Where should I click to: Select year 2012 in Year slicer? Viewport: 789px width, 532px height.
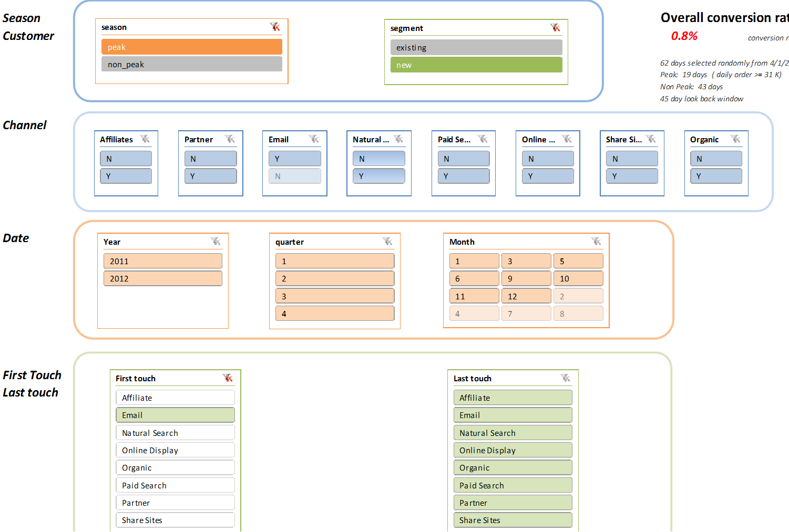[162, 279]
